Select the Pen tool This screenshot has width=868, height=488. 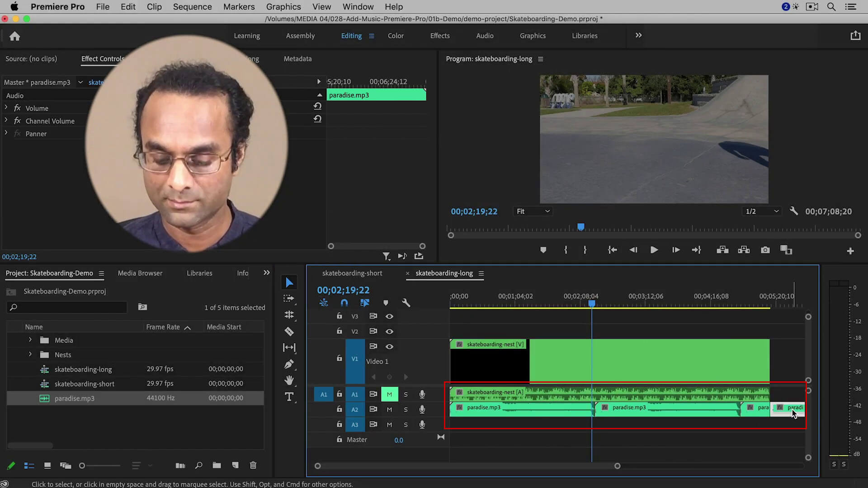tap(289, 364)
